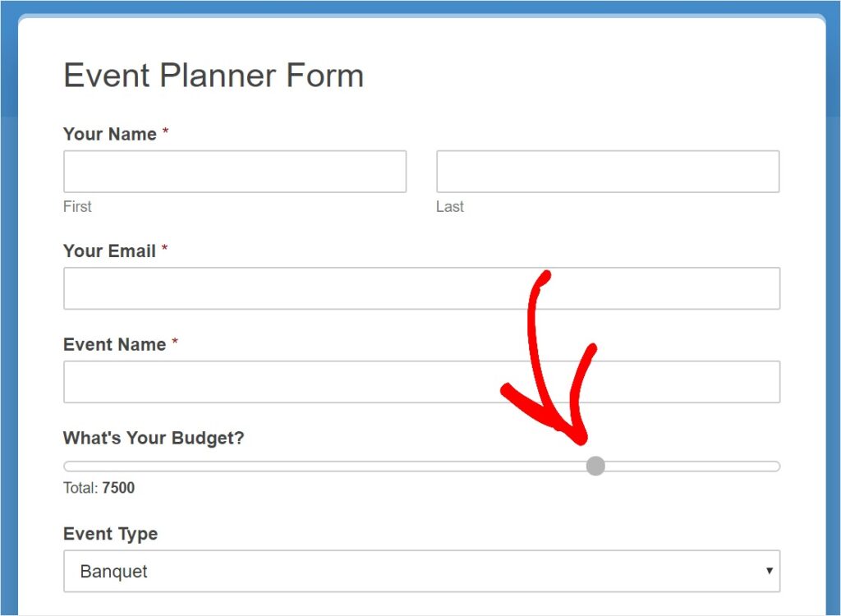The image size is (841, 616).
Task: Click the red asterisk next to Your Name
Action: [167, 130]
